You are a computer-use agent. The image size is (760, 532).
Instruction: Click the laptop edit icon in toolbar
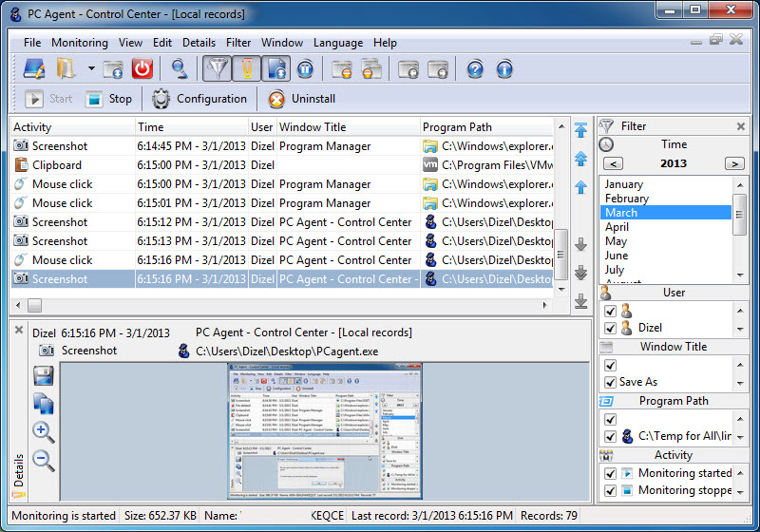34,68
